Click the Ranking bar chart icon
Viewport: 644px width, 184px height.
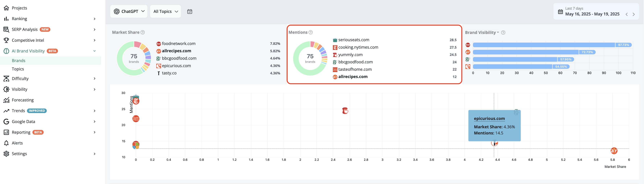(x=6, y=19)
